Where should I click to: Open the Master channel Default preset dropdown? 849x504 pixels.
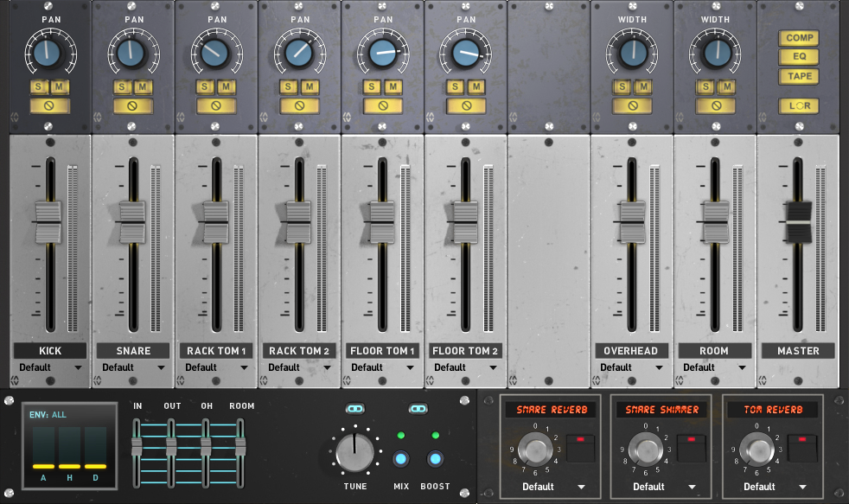click(x=798, y=367)
